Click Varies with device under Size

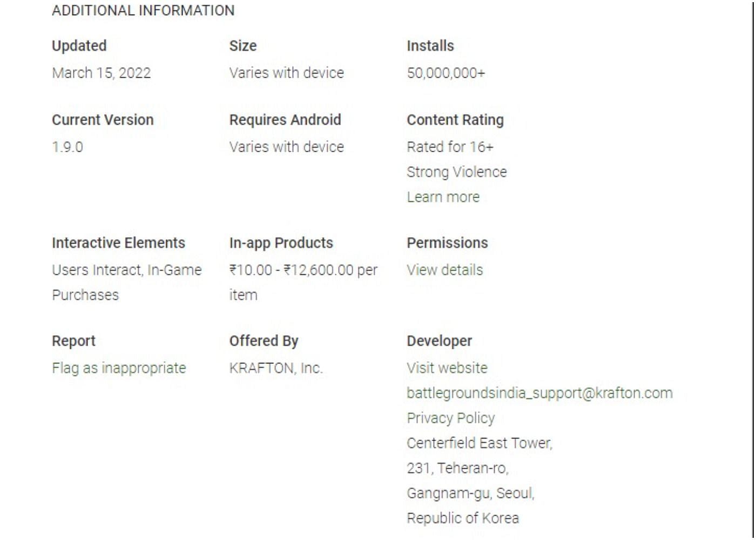[x=286, y=73]
